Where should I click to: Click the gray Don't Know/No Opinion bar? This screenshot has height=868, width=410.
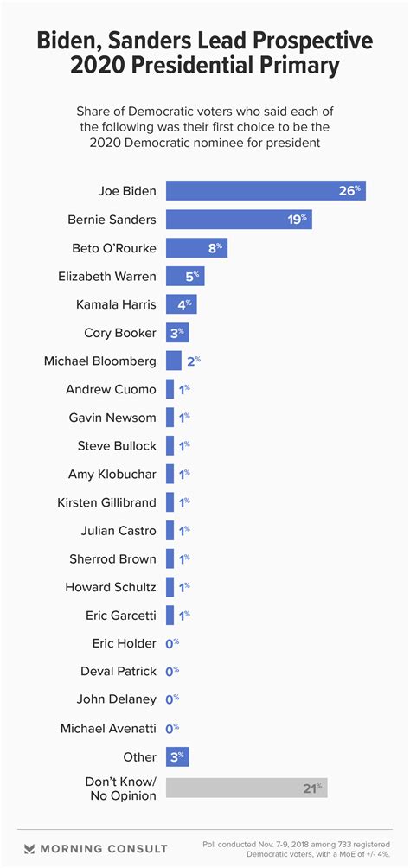tap(247, 788)
